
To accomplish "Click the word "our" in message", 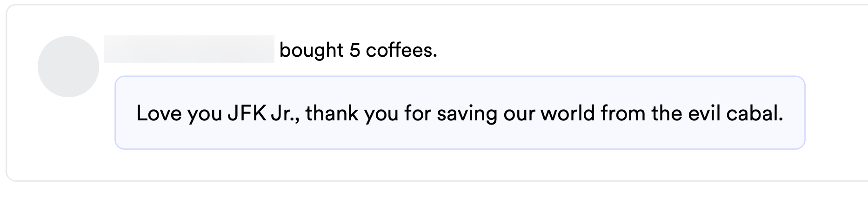I will click(x=519, y=113).
